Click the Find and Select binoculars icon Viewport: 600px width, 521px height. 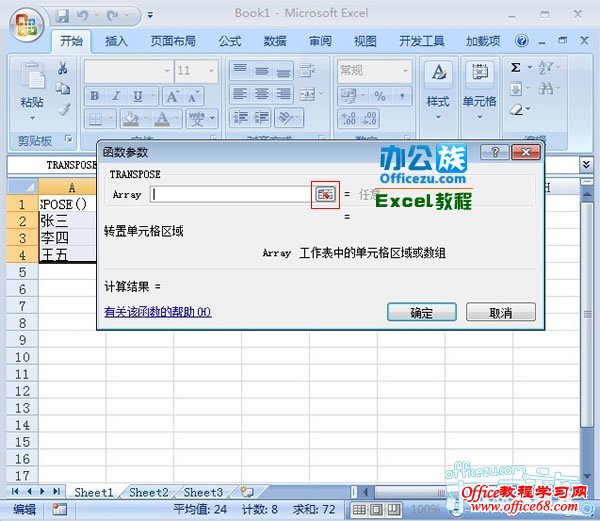tap(546, 89)
